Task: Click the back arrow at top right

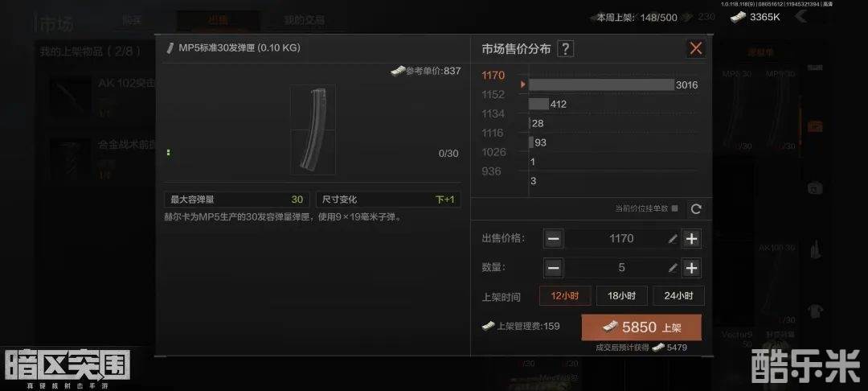Action: pyautogui.click(x=800, y=17)
